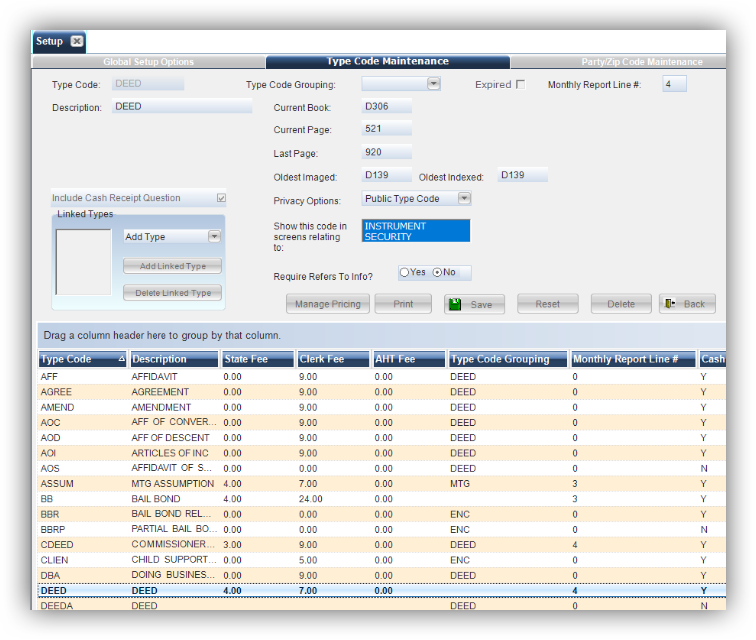
Task: Select SECURITY in screens list
Action: click(x=416, y=236)
